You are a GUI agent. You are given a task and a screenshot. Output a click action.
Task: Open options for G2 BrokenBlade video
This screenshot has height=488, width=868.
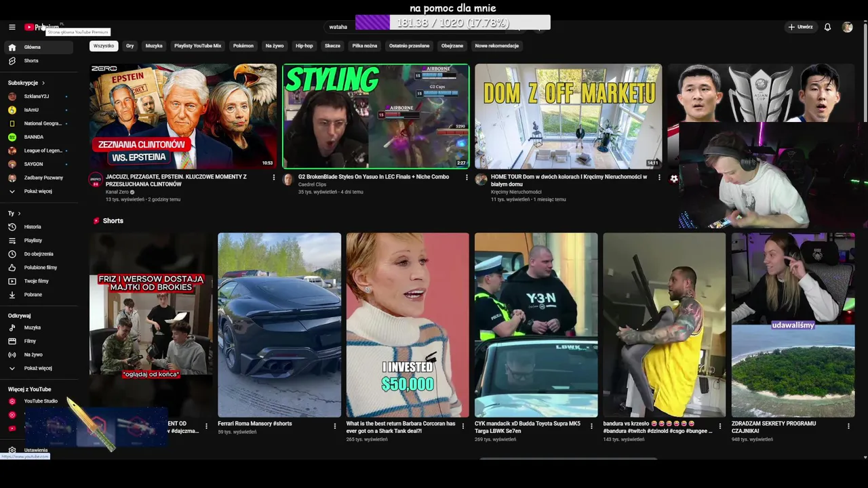pos(467,178)
